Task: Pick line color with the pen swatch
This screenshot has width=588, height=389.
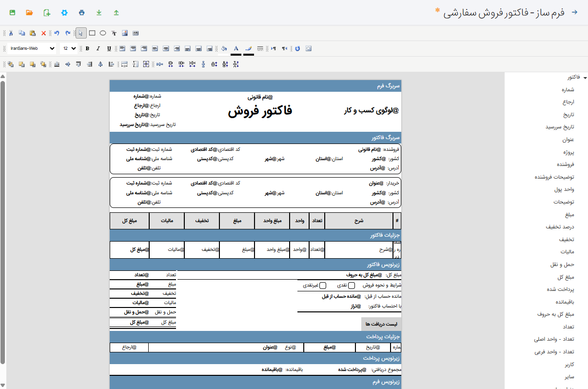Action: [249, 49]
